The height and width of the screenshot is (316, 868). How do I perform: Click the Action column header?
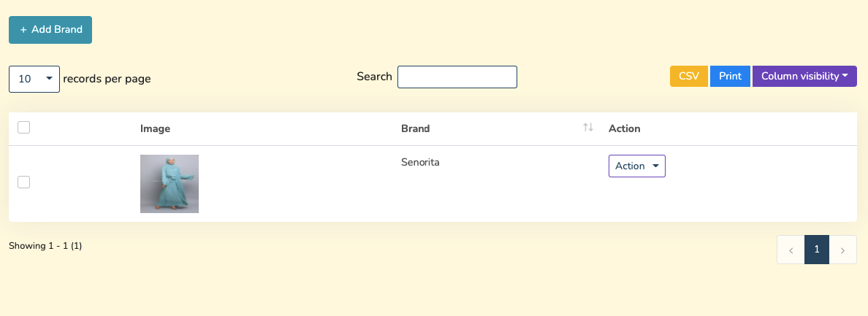pyautogui.click(x=624, y=128)
